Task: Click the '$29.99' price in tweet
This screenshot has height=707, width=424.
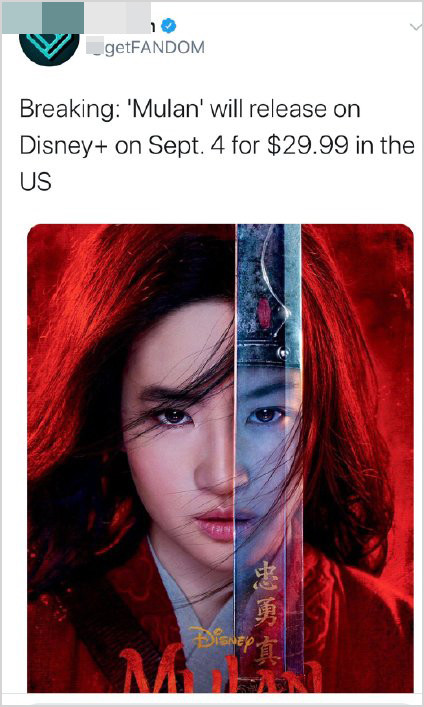Action: click(x=308, y=146)
